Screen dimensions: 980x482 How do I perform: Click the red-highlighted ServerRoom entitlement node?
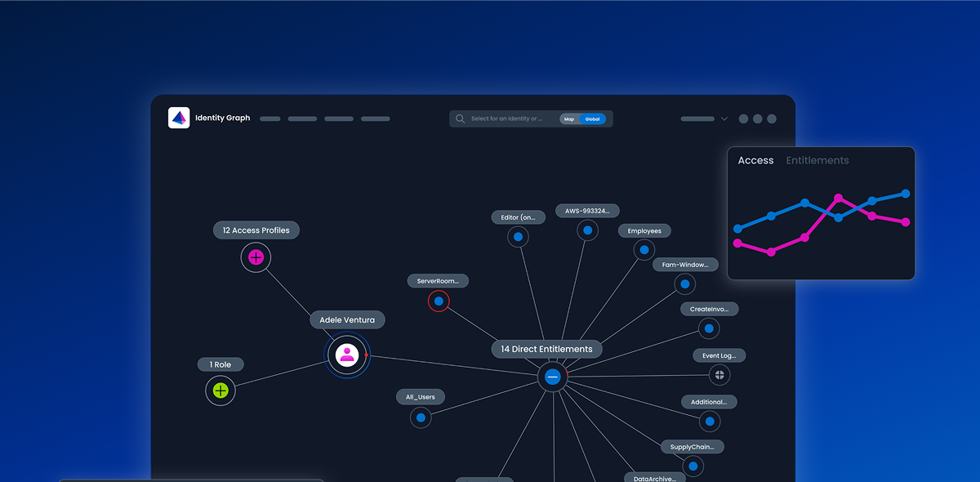pyautogui.click(x=439, y=301)
